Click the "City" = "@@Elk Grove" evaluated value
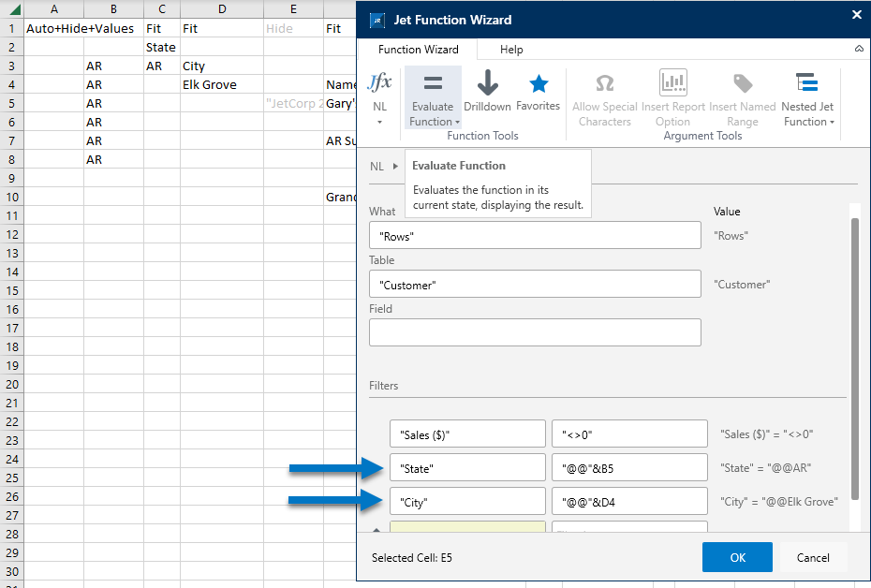This screenshot has width=871, height=588. point(779,501)
